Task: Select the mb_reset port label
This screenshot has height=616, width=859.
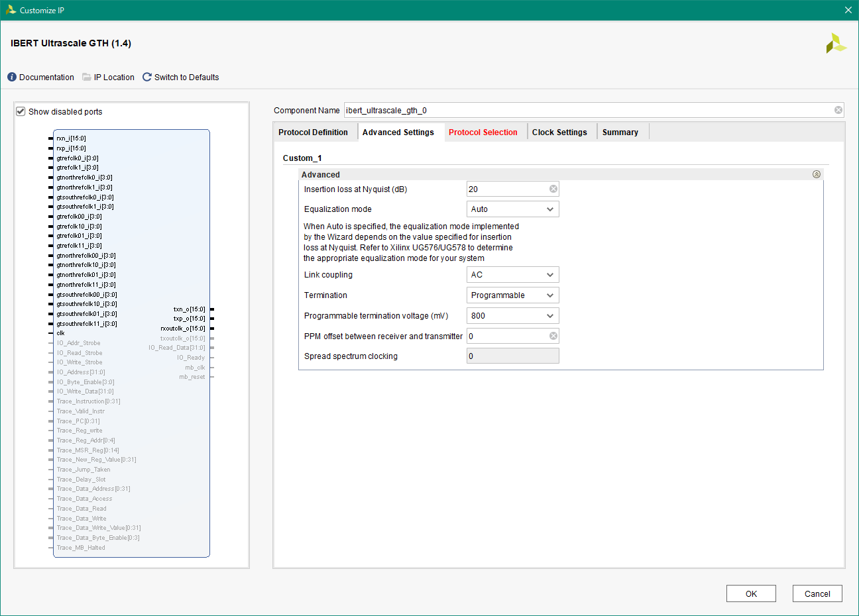Action: tap(192, 377)
